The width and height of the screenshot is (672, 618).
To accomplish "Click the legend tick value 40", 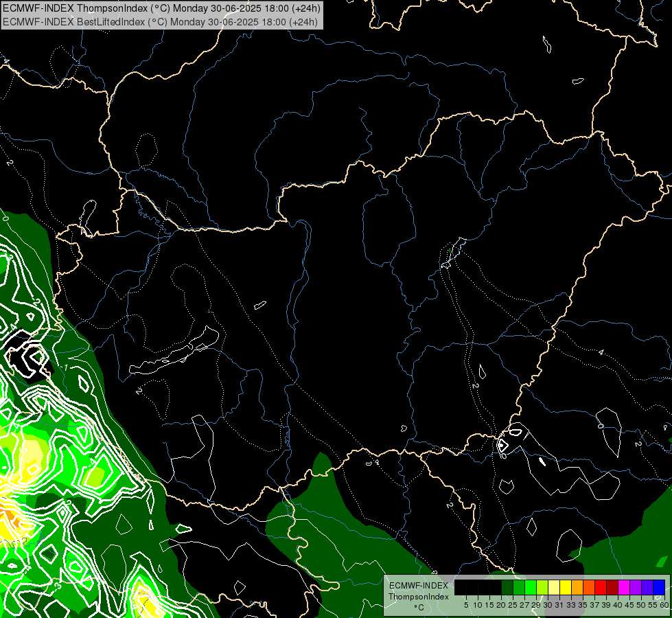I will [618, 605].
